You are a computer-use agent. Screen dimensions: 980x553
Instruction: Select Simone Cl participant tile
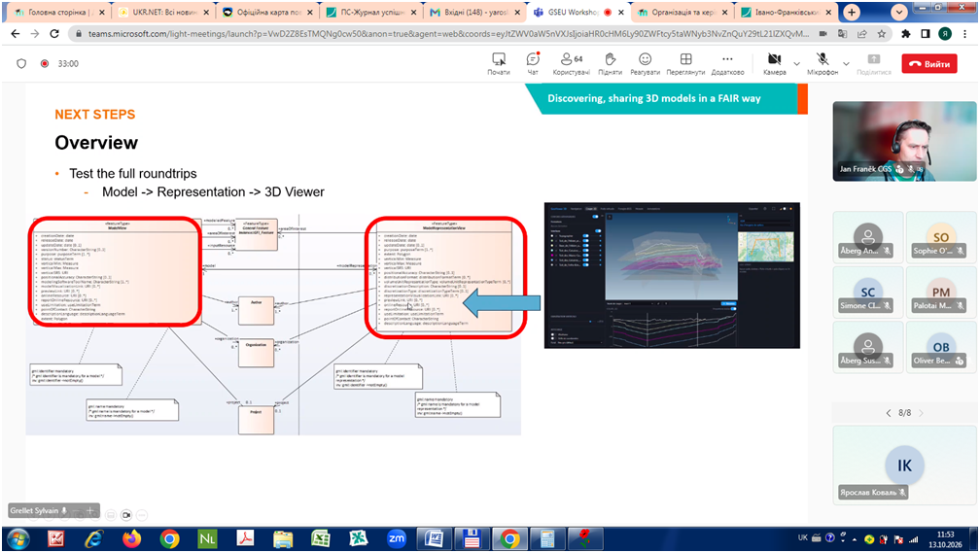(x=867, y=292)
